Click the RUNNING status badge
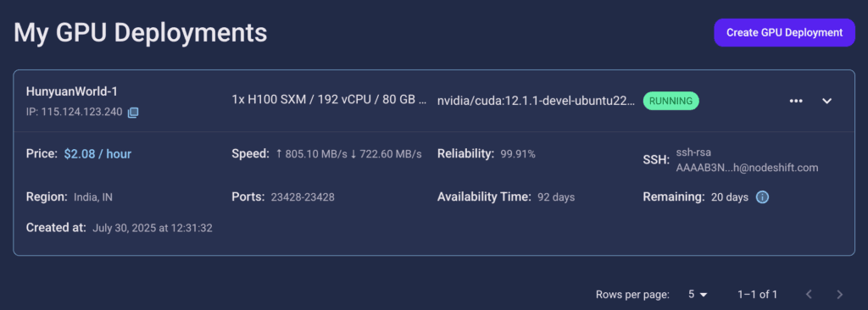Image resolution: width=868 pixels, height=310 pixels. point(671,101)
